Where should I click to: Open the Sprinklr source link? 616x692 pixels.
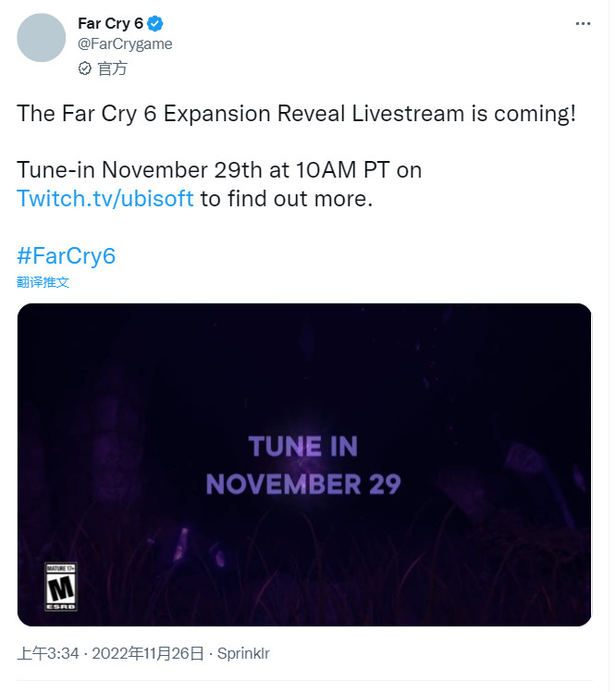coord(243,653)
